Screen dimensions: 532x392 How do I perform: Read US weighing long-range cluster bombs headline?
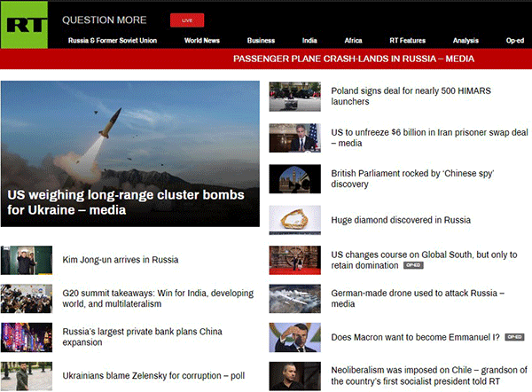click(x=126, y=202)
